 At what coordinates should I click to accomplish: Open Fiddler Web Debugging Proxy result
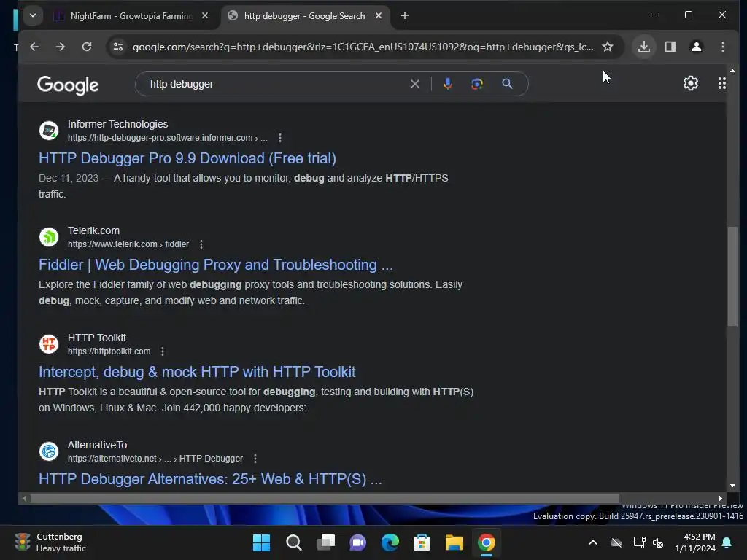tap(216, 265)
